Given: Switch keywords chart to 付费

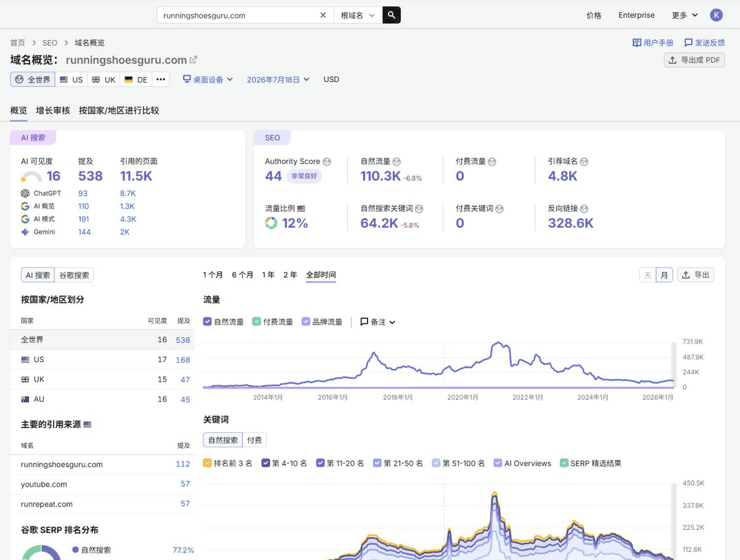Looking at the screenshot, I should point(254,440).
